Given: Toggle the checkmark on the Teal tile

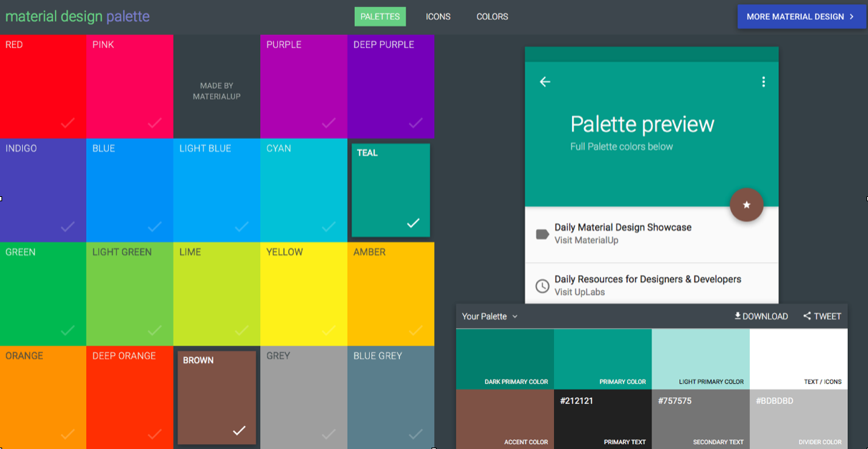Looking at the screenshot, I should [x=413, y=223].
